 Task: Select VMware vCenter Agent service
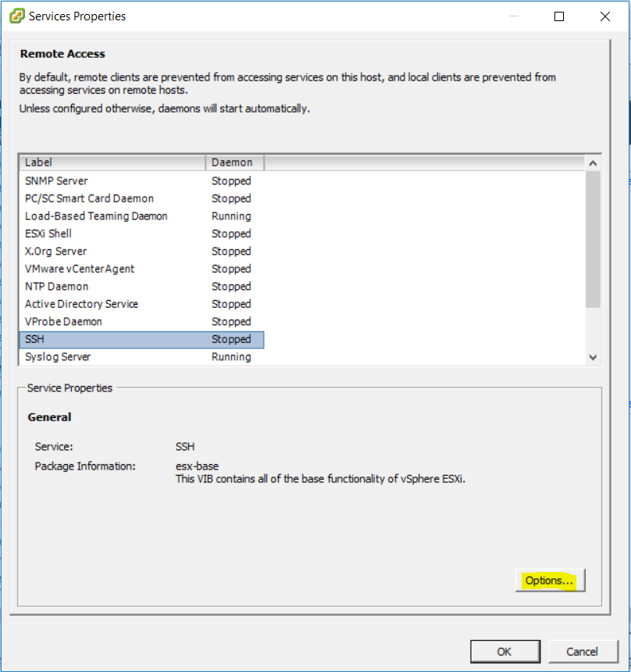(x=141, y=269)
